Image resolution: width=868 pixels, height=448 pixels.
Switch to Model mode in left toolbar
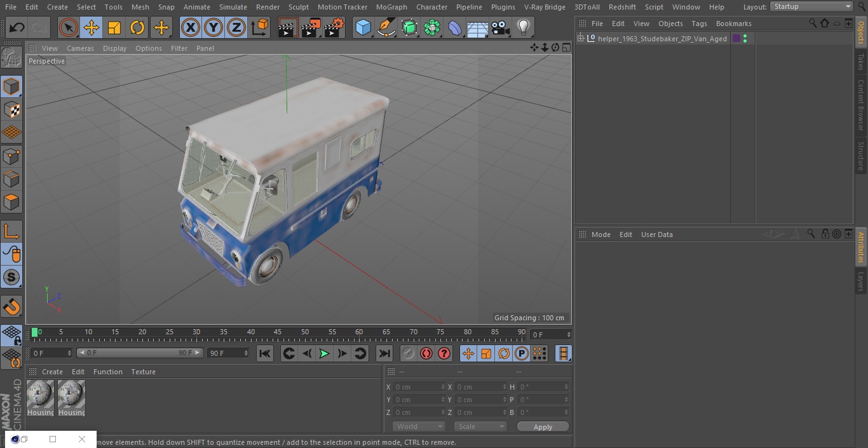click(x=11, y=86)
